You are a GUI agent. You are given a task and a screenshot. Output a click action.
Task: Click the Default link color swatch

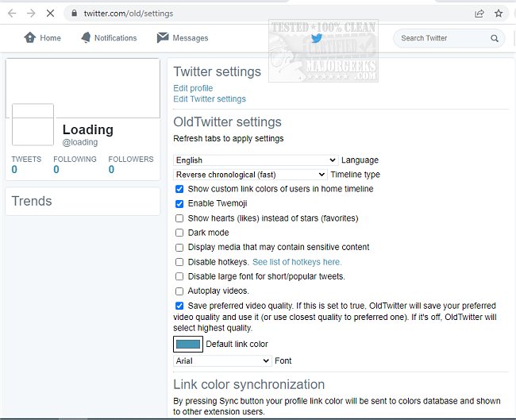tap(188, 344)
